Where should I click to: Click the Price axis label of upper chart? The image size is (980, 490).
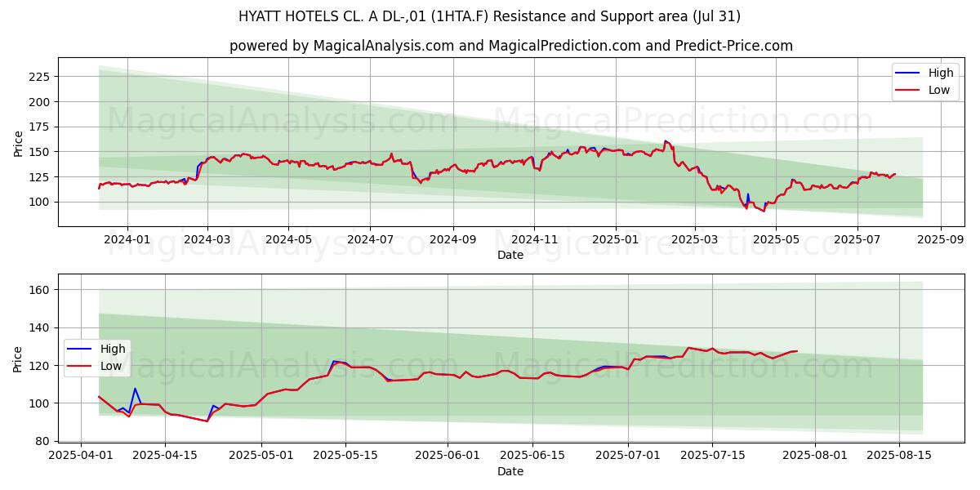[x=18, y=143]
